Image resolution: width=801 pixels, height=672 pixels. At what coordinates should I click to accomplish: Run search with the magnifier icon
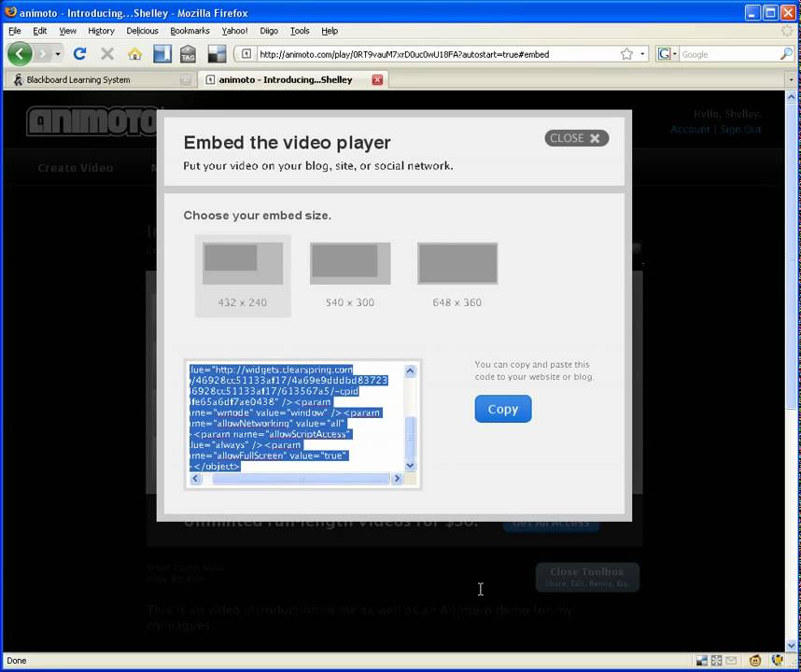point(786,54)
